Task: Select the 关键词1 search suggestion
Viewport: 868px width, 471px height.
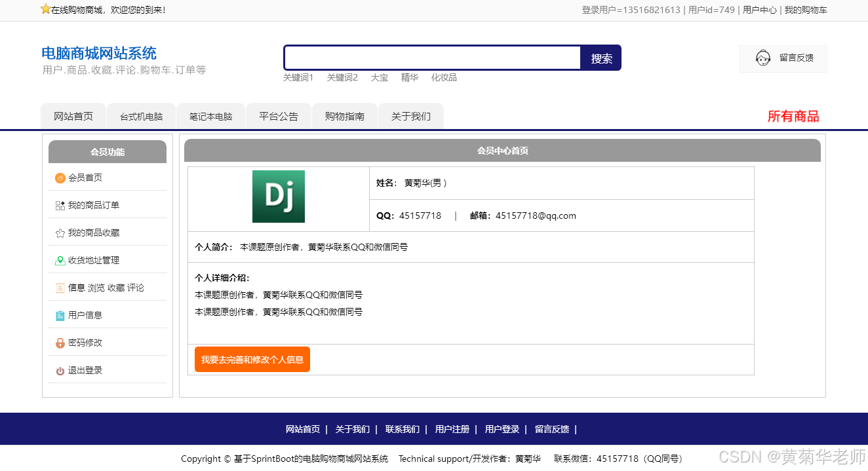Action: coord(298,77)
